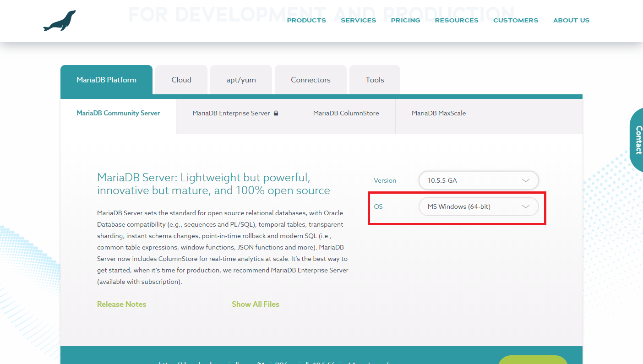
Task: Go to the PRICING page
Action: pos(405,20)
